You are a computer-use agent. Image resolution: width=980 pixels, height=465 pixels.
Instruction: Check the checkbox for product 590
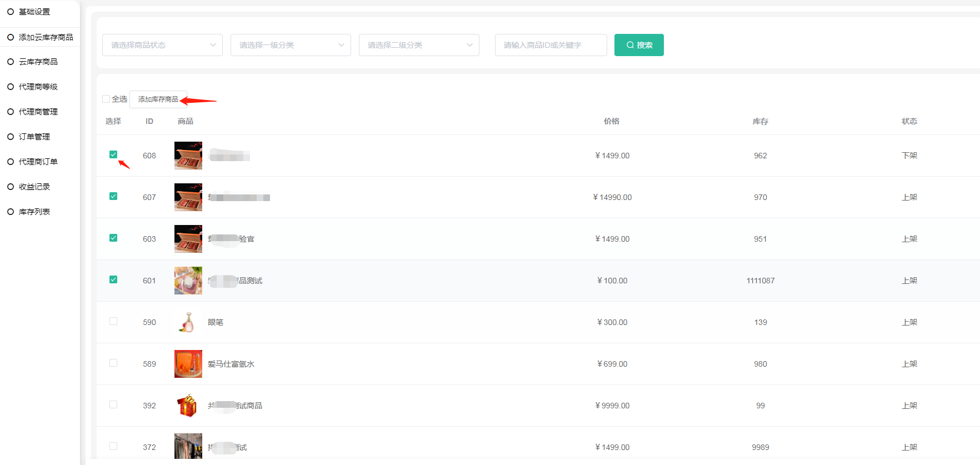[113, 321]
